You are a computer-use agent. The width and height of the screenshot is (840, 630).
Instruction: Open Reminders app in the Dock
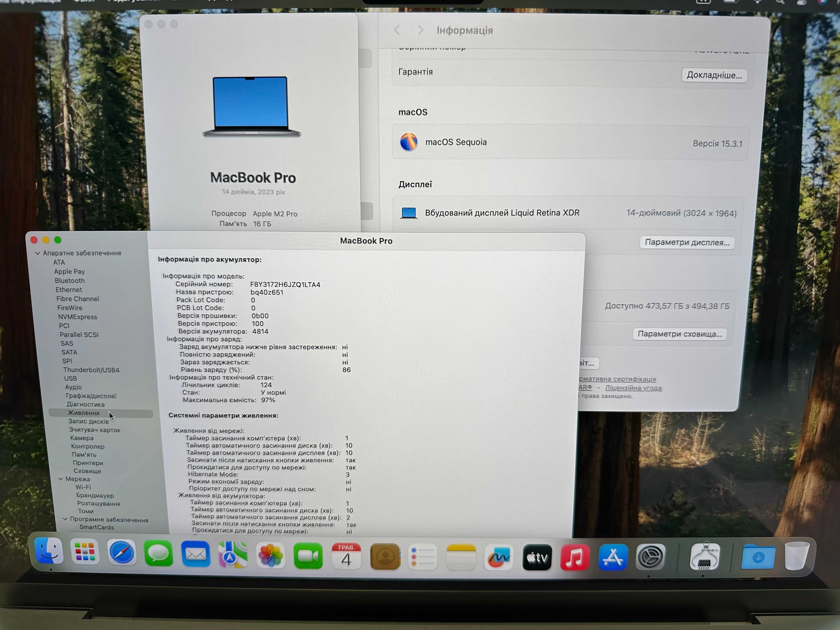pyautogui.click(x=423, y=557)
